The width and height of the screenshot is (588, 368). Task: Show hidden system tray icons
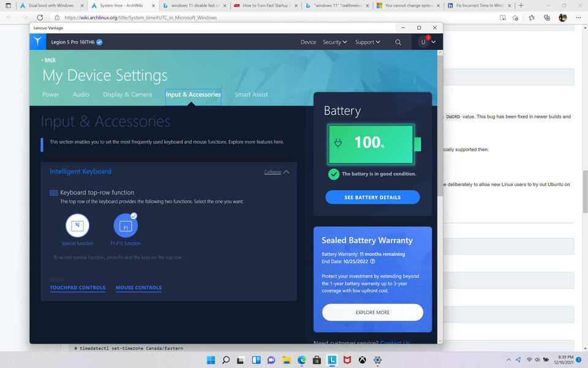508,360
